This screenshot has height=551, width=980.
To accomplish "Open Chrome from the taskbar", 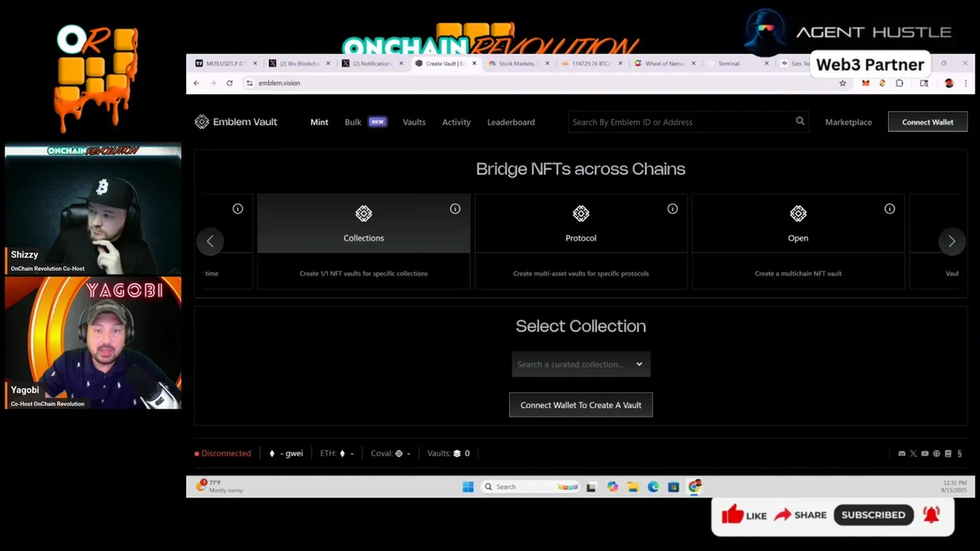I will point(694,487).
